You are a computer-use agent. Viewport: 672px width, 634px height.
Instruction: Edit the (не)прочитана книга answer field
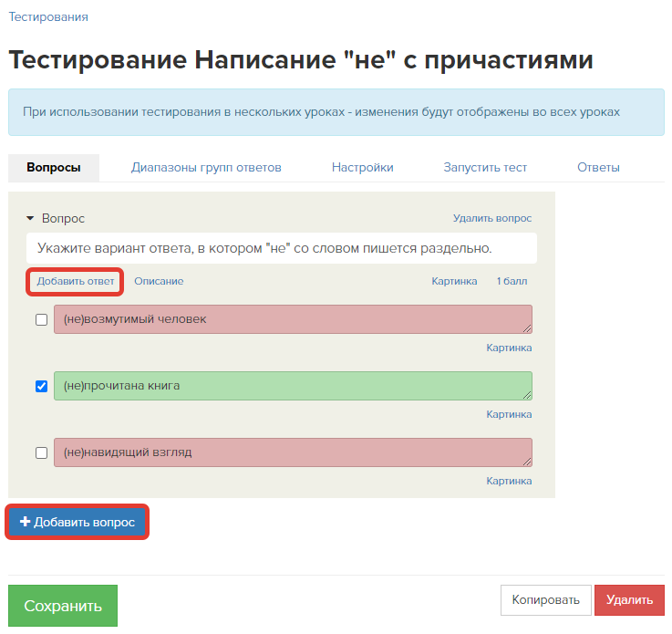click(293, 386)
